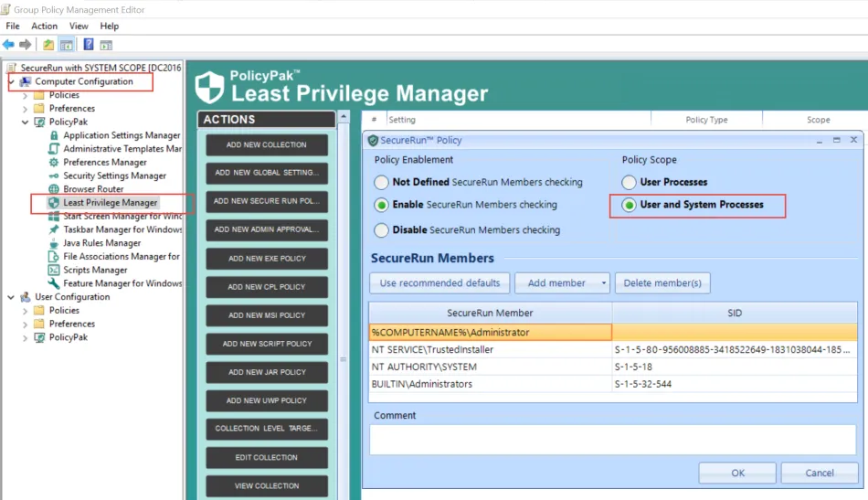Click inside the Comment text field

pos(613,440)
